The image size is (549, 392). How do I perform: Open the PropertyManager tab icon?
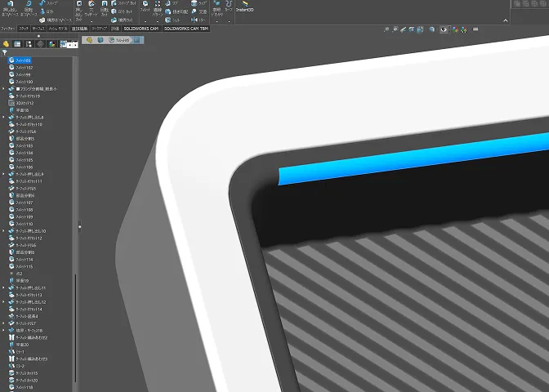pos(17,43)
